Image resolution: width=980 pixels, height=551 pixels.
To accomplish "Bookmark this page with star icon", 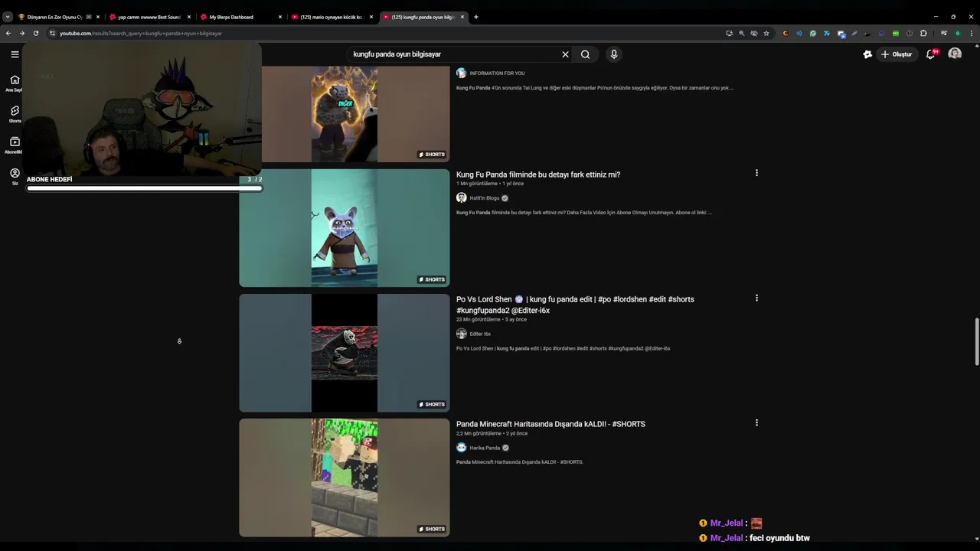I will (766, 33).
